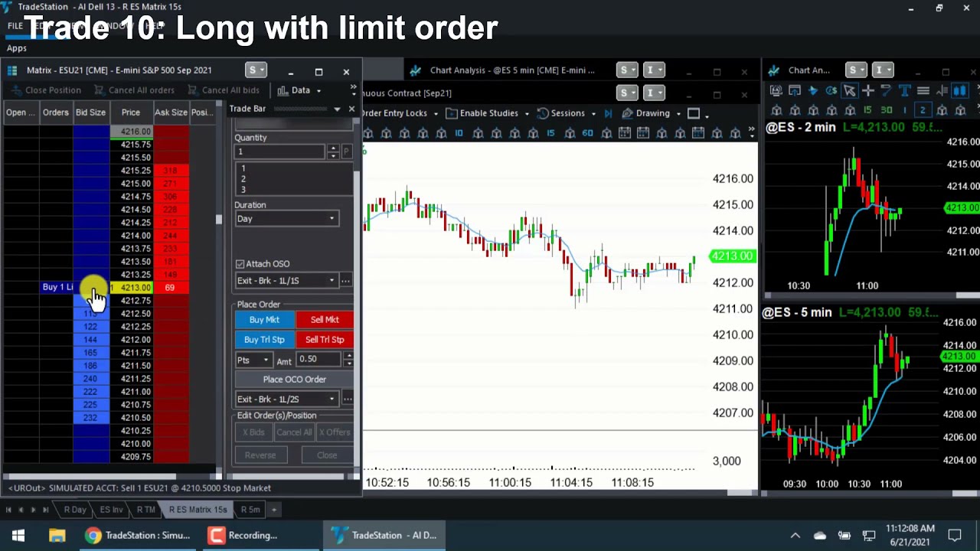Viewport: 980px width, 551px height.
Task: Click the Data chart icon in Matrix toolbar
Action: click(283, 90)
